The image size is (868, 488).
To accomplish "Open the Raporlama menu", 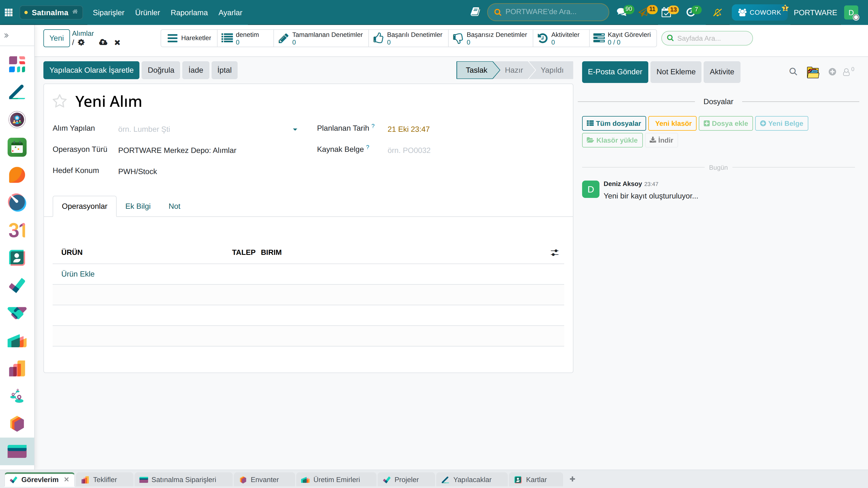I will (189, 12).
